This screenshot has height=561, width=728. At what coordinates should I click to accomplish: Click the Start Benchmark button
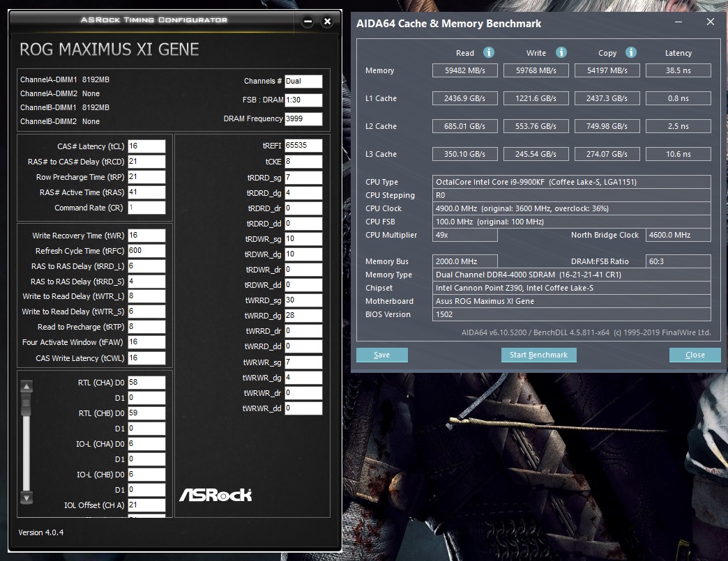click(x=538, y=355)
